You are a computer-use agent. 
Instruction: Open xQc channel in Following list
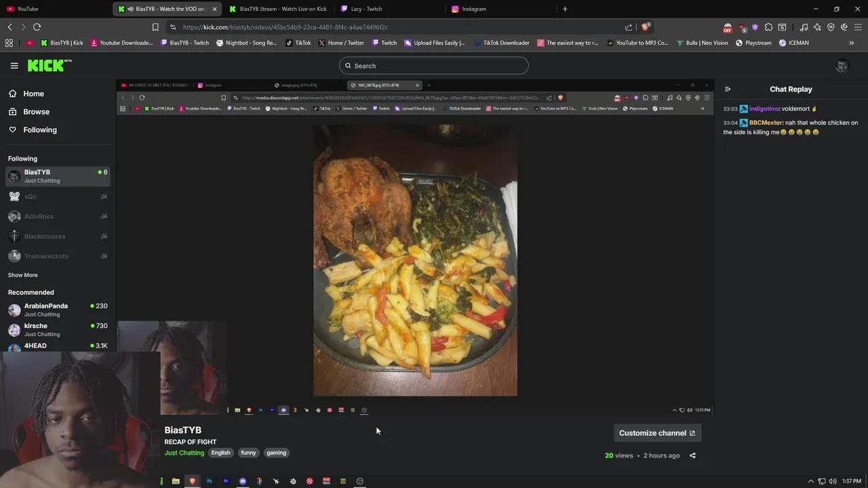pyautogui.click(x=58, y=197)
